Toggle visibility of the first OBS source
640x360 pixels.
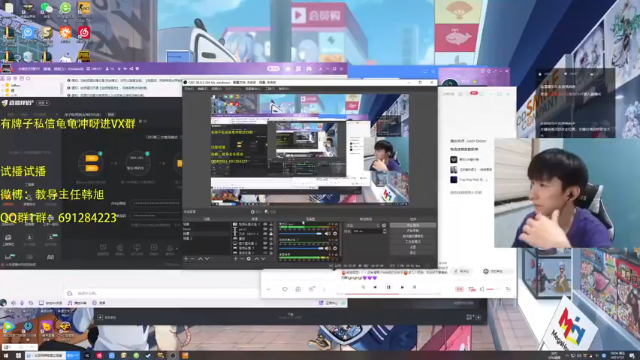(265, 224)
